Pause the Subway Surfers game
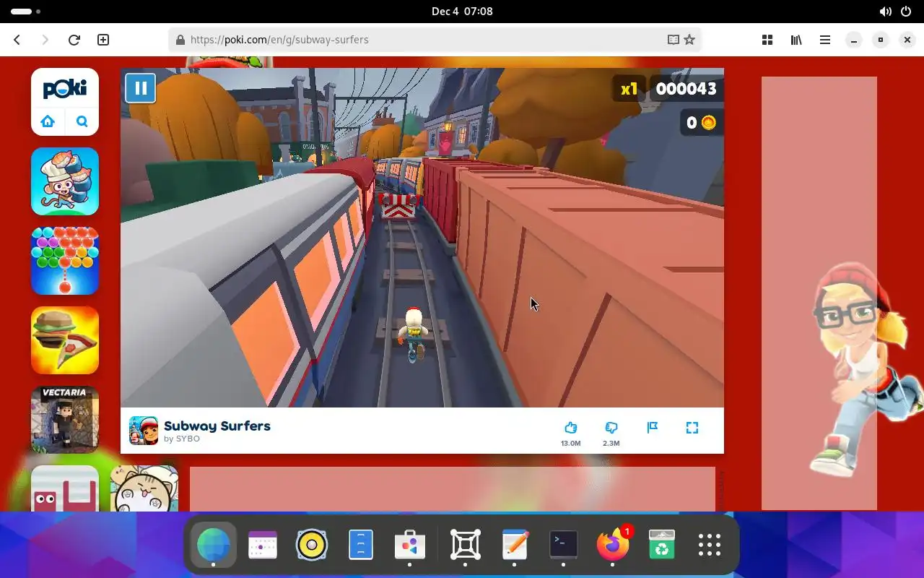This screenshot has width=924, height=578. [140, 88]
